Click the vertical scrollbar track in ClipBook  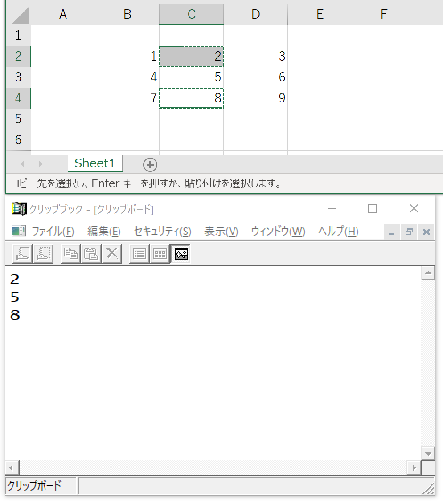(428, 363)
